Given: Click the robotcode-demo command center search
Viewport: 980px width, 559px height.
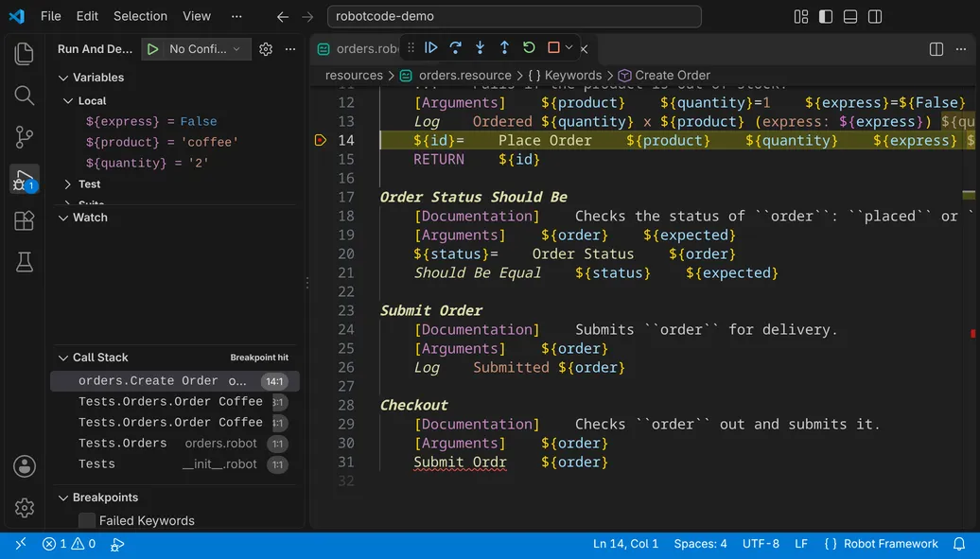Looking at the screenshot, I should [514, 16].
